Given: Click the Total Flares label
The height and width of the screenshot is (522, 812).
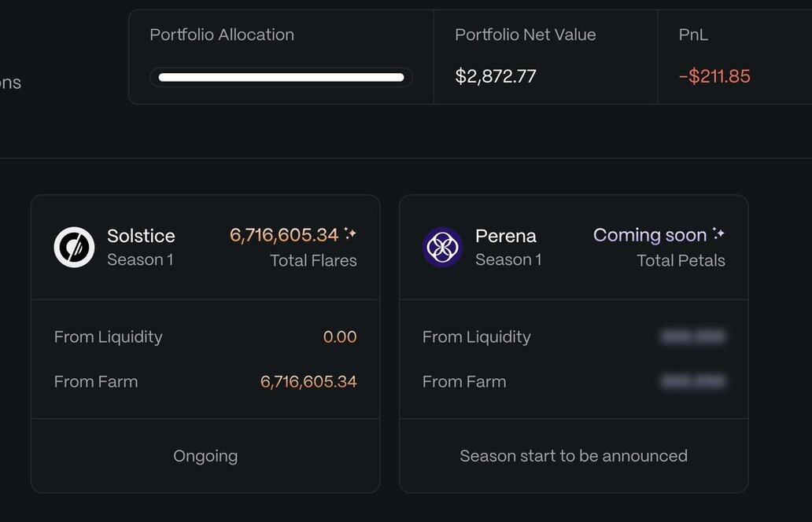Looking at the screenshot, I should (313, 260).
